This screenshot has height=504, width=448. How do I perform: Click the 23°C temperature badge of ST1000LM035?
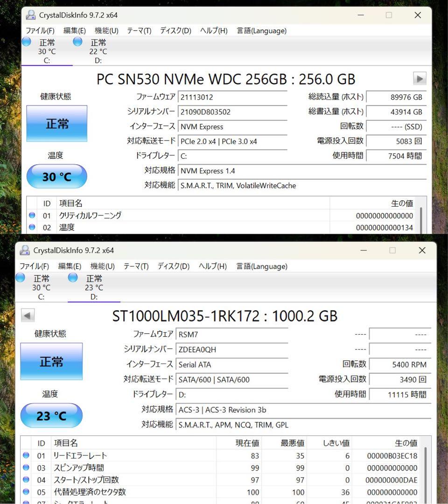pyautogui.click(x=51, y=415)
